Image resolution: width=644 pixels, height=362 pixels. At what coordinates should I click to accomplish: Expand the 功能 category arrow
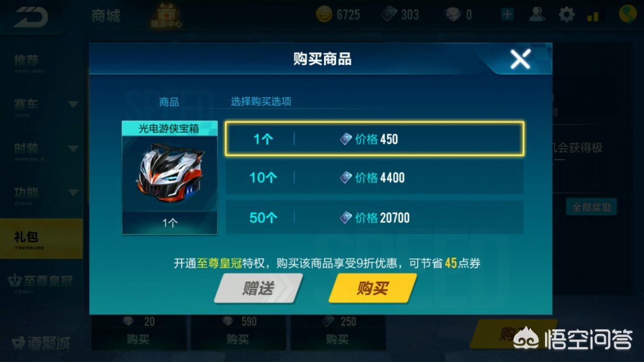[x=73, y=192]
